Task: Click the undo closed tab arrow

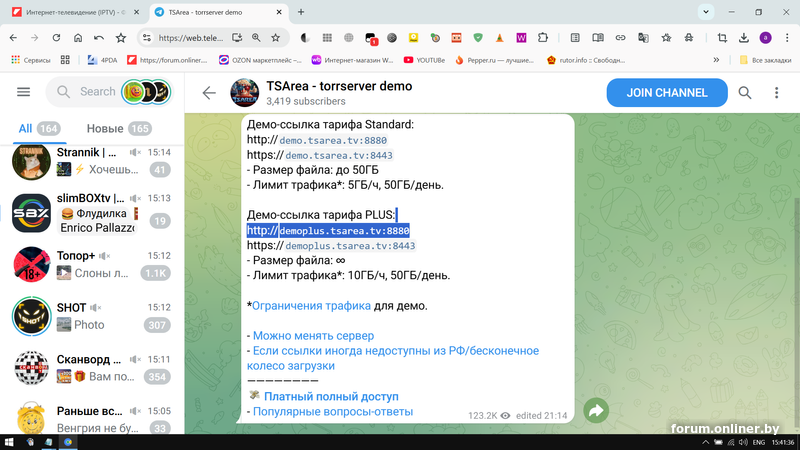Action: 99,38
